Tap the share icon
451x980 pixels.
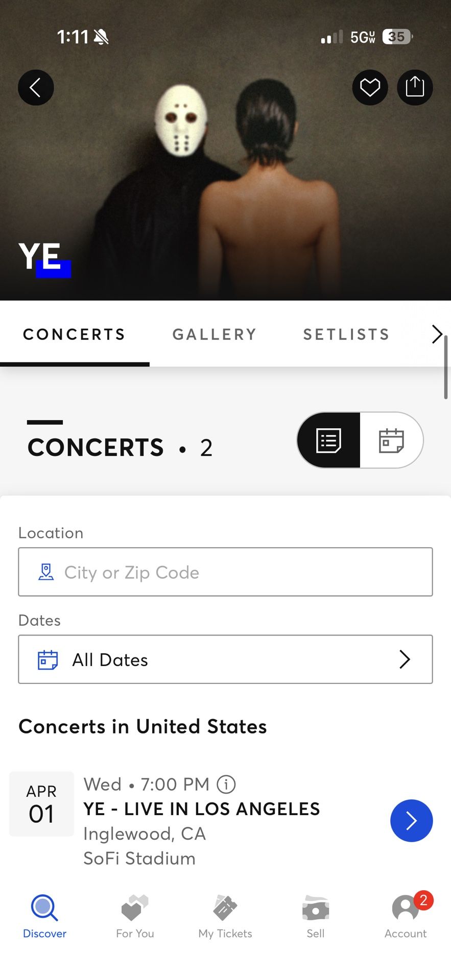(415, 87)
